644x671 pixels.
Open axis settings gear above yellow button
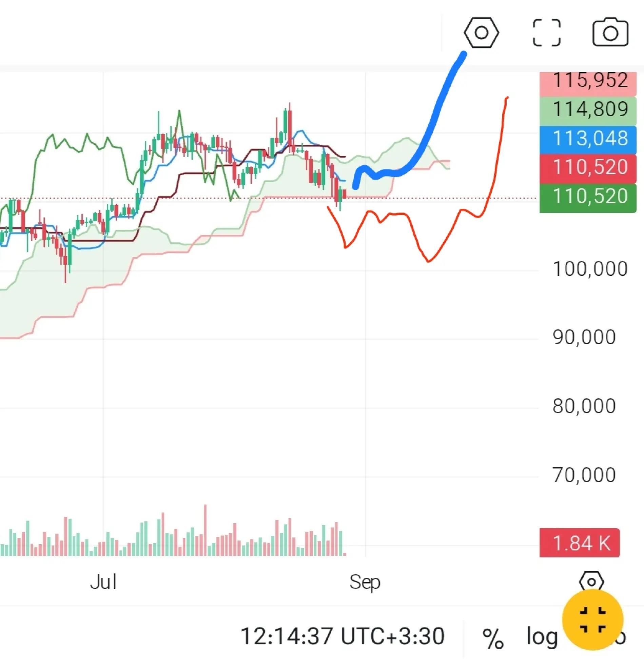[591, 582]
